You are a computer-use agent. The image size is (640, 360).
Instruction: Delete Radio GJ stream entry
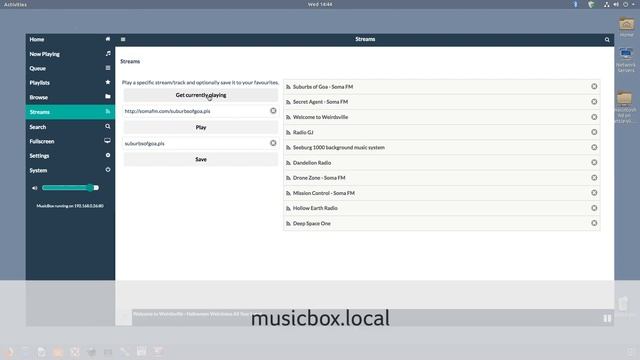click(594, 132)
